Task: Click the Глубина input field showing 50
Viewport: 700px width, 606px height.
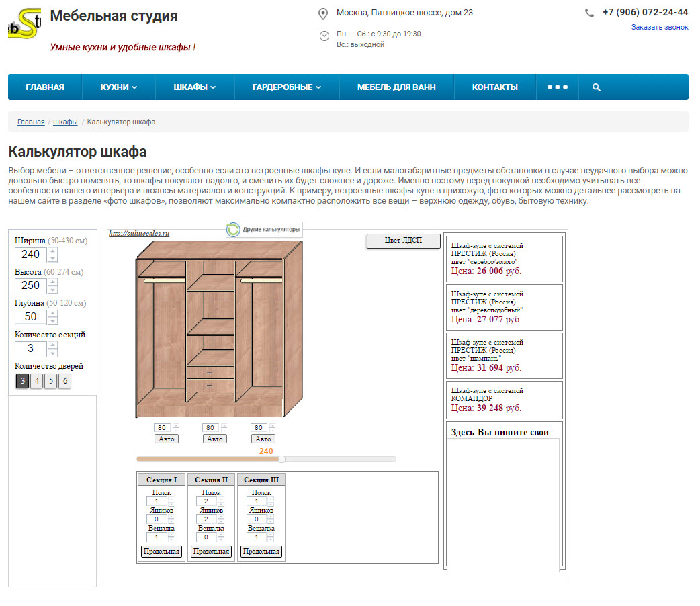Action: click(x=30, y=316)
